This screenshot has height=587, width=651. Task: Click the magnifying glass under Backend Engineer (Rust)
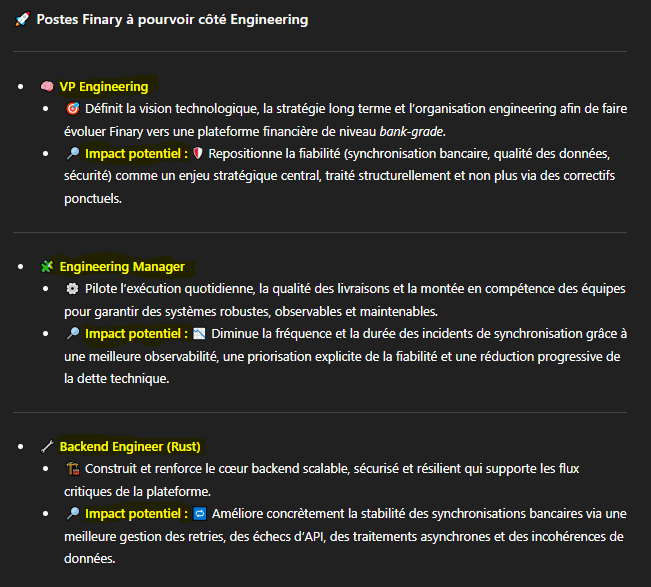72,514
